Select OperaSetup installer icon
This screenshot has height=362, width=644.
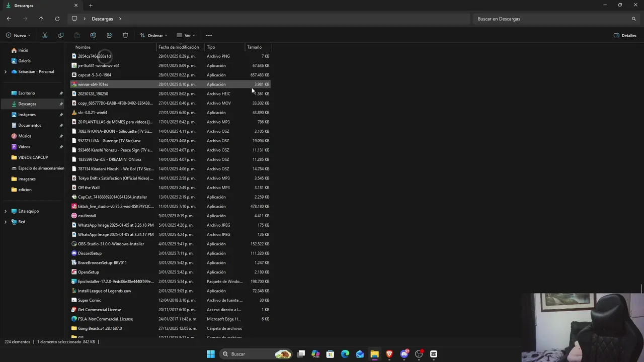(x=74, y=272)
